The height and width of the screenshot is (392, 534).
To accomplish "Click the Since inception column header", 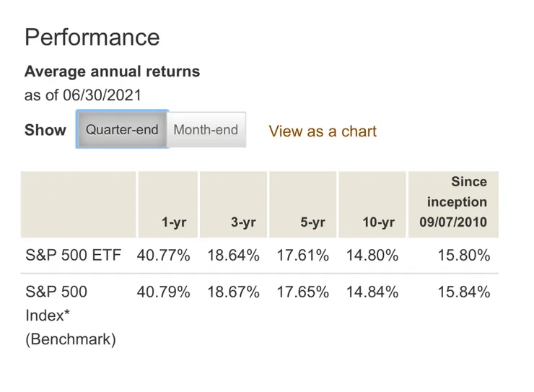I will [x=453, y=202].
